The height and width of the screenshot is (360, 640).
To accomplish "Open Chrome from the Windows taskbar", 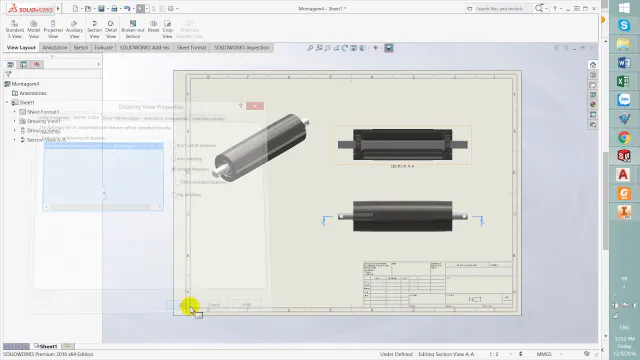I will point(624,138).
